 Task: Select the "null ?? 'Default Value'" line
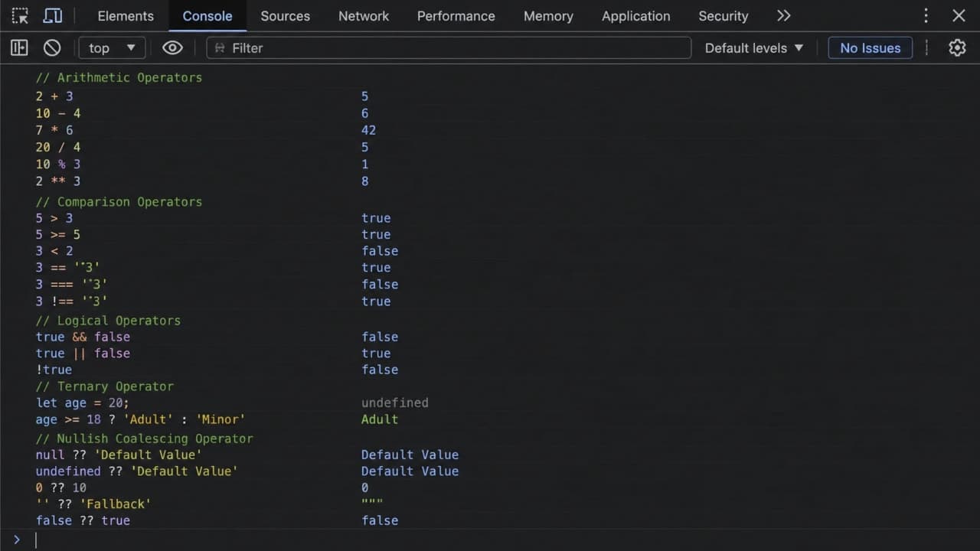coord(119,455)
